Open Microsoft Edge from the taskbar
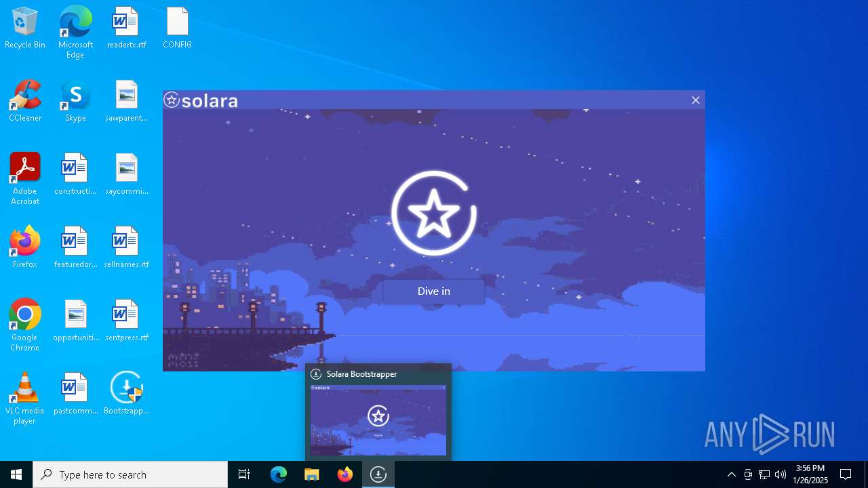This screenshot has height=488, width=868. (x=279, y=474)
